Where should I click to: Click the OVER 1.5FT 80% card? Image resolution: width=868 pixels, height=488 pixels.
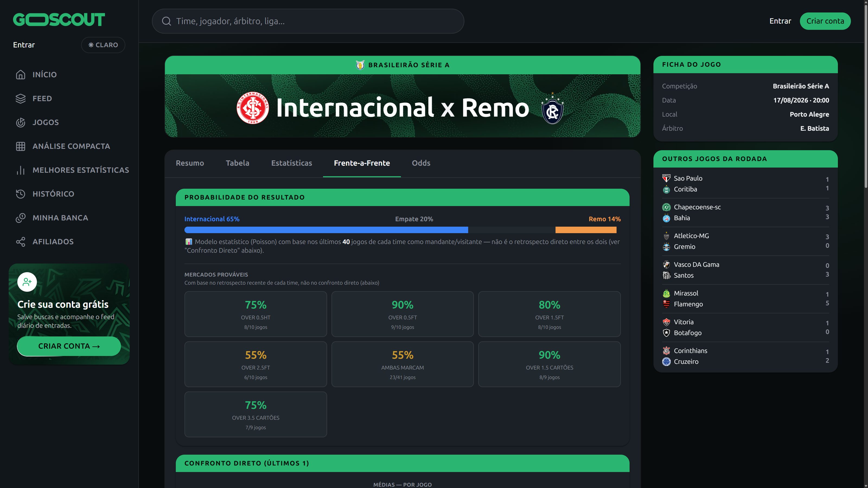click(549, 314)
